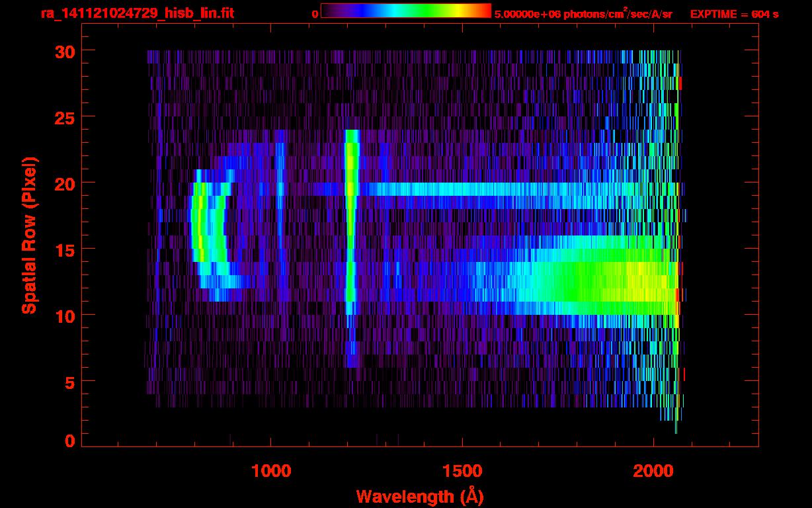Click the EXPTIME = 604 s label
The height and width of the screenshot is (508, 812).
click(x=734, y=15)
